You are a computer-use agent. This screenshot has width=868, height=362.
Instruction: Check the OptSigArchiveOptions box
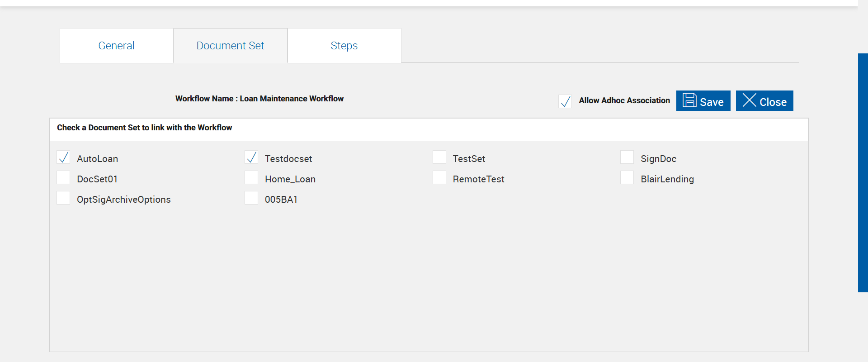tap(64, 198)
